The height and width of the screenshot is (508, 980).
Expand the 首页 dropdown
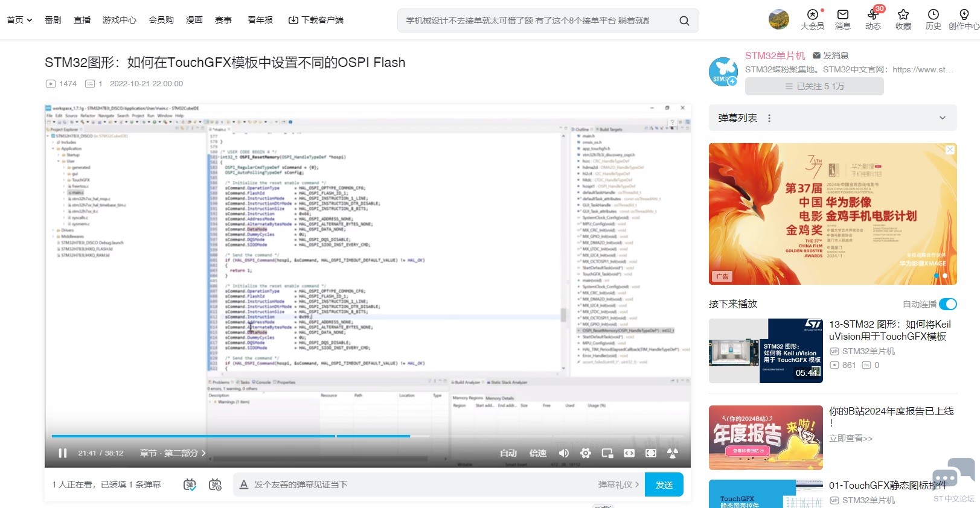19,20
